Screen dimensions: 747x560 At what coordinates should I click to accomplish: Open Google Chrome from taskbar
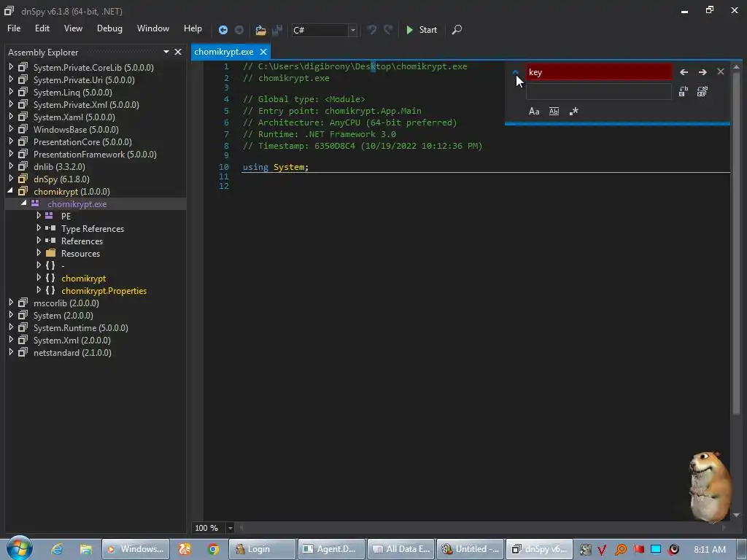pos(213,549)
